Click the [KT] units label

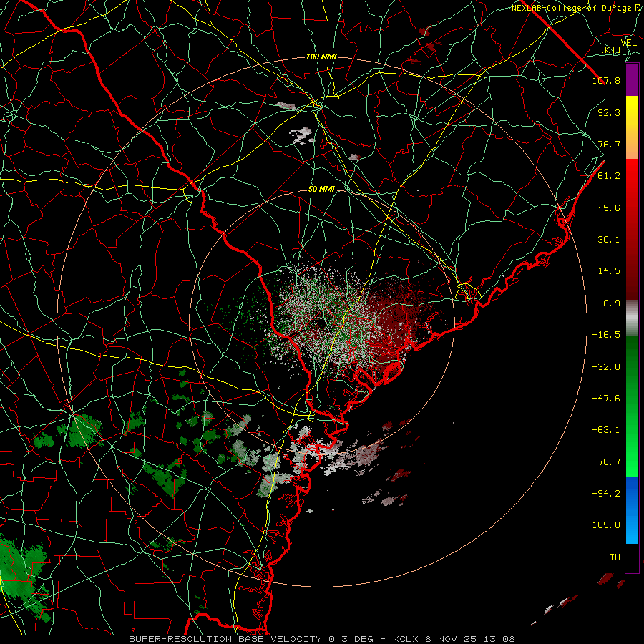611,49
